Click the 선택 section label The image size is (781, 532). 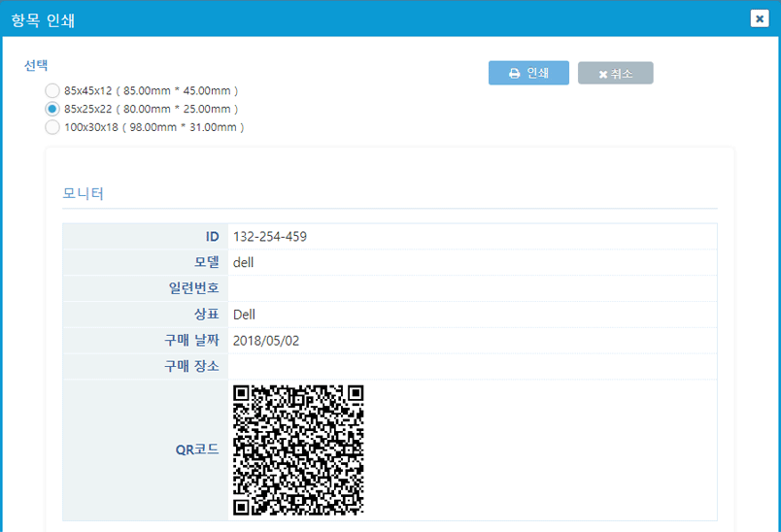(36, 65)
